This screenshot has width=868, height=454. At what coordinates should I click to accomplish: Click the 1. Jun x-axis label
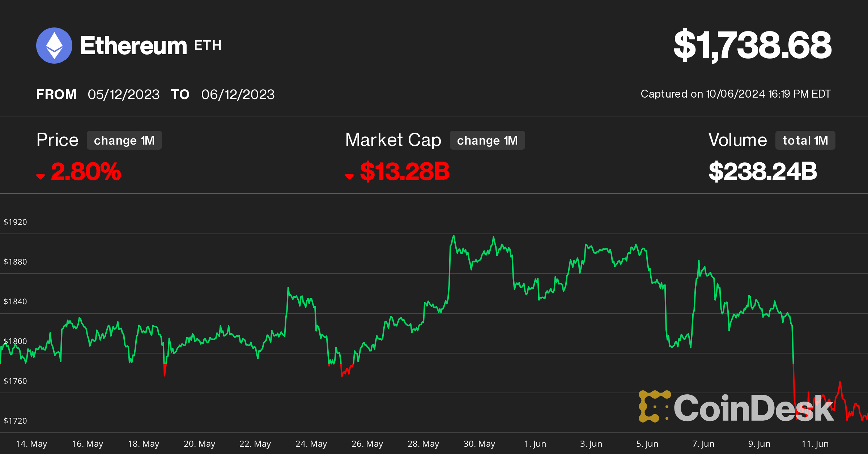tap(535, 444)
